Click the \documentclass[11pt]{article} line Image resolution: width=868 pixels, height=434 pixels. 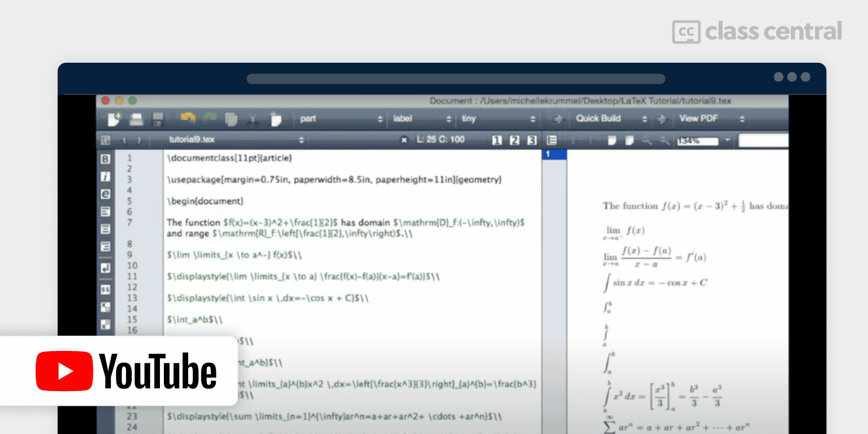229,159
